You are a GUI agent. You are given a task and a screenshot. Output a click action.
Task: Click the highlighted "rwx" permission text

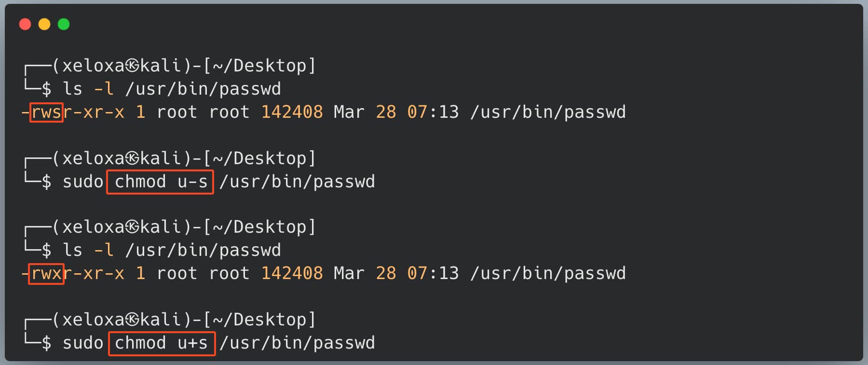pos(46,274)
